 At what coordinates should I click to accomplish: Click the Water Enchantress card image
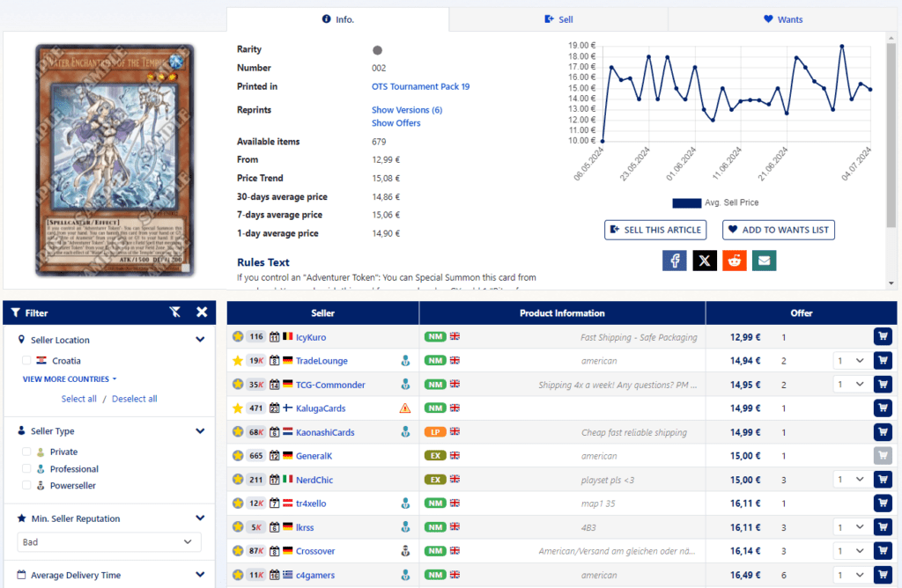(x=115, y=160)
